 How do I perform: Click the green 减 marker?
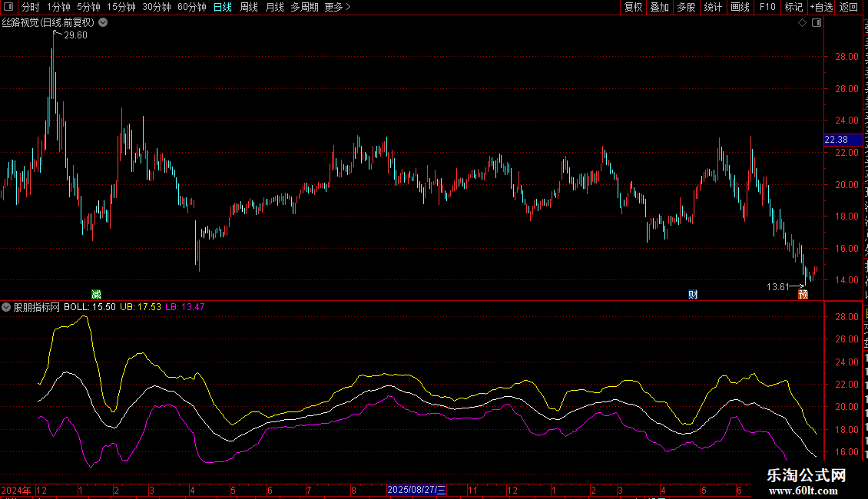[96, 294]
